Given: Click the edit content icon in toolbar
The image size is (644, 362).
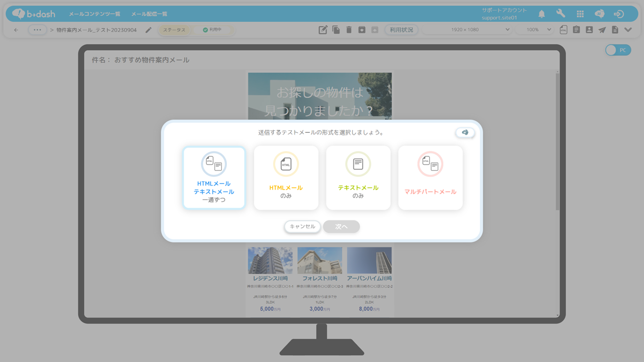Looking at the screenshot, I should [x=323, y=30].
